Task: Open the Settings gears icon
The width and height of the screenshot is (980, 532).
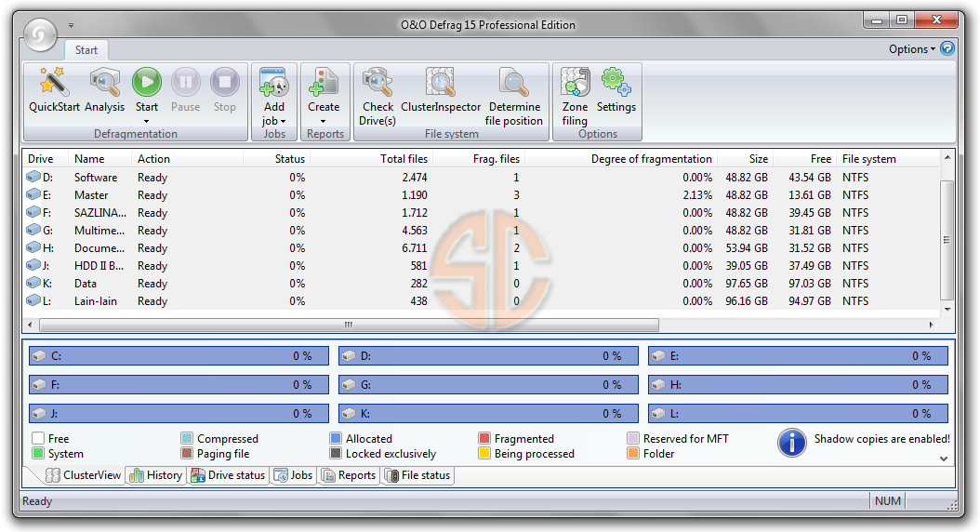Action: pos(616,83)
